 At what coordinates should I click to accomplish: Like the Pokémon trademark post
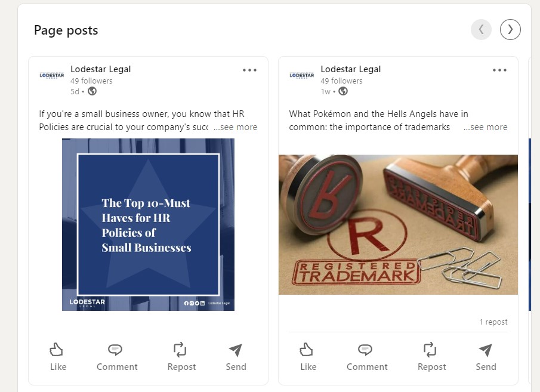point(308,357)
